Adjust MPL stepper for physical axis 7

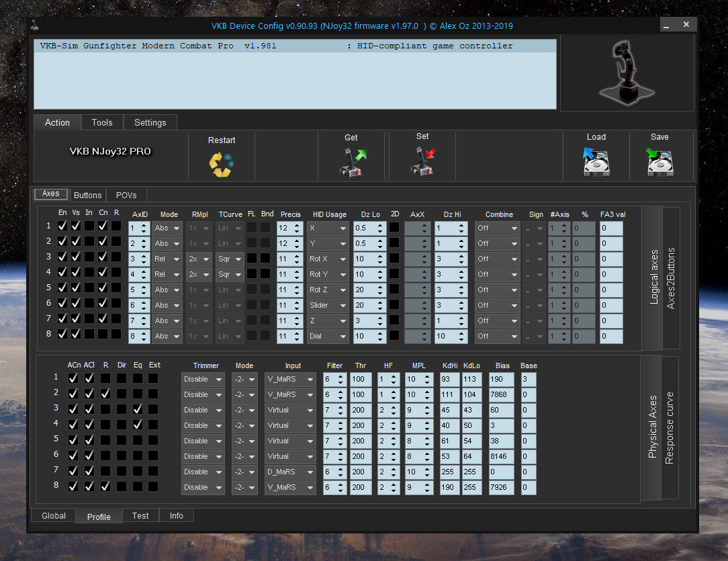pyautogui.click(x=426, y=472)
